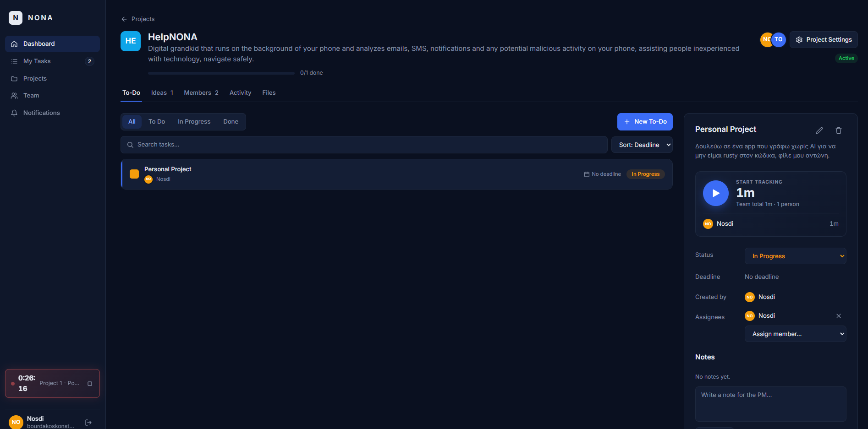Viewport: 868px width, 429px height.
Task: Click the logout icon next to Nosdi
Action: (x=88, y=423)
